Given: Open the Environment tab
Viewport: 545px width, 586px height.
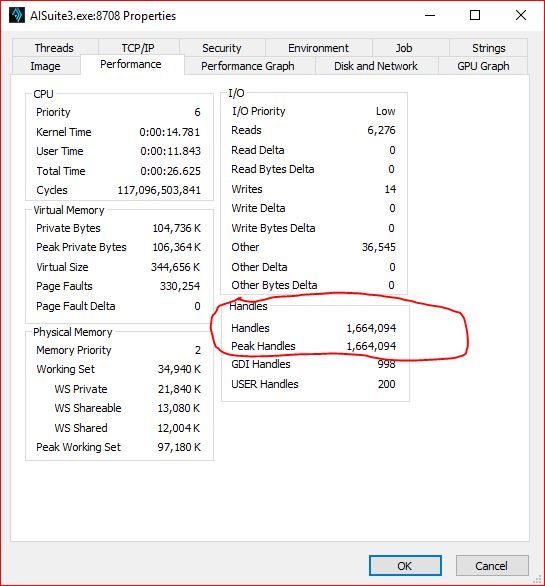Looking at the screenshot, I should (318, 48).
